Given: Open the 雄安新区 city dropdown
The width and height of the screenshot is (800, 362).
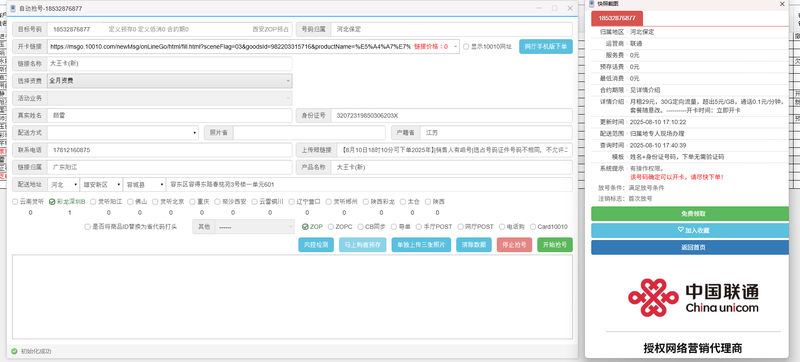Looking at the screenshot, I should [101, 184].
